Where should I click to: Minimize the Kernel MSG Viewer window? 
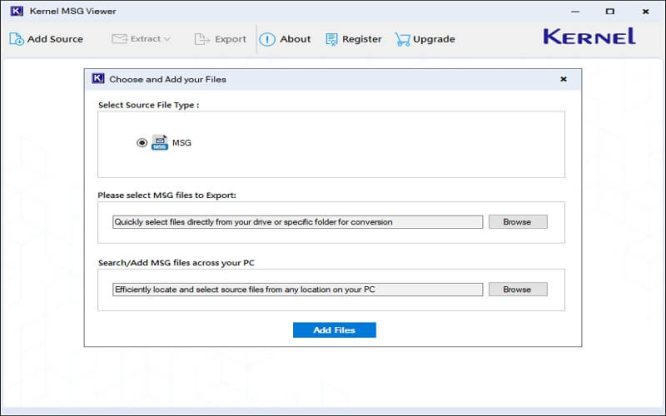tap(576, 11)
